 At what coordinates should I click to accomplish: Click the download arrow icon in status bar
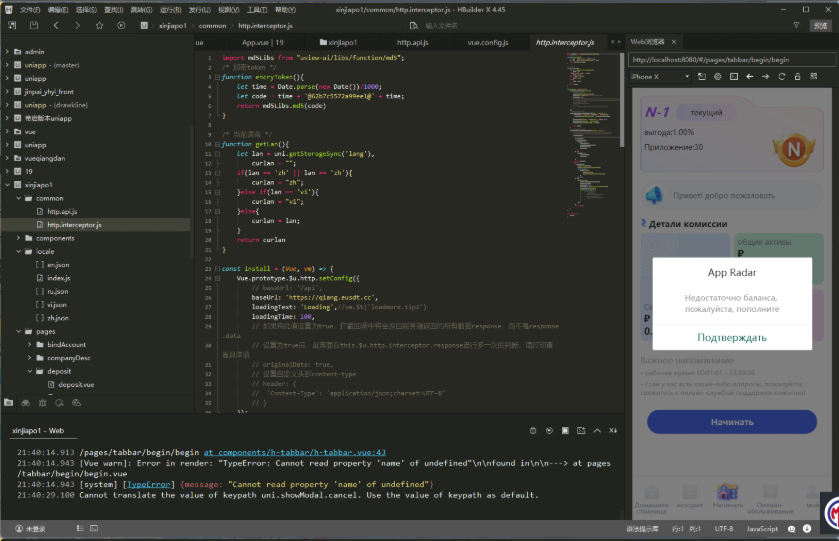(x=807, y=529)
